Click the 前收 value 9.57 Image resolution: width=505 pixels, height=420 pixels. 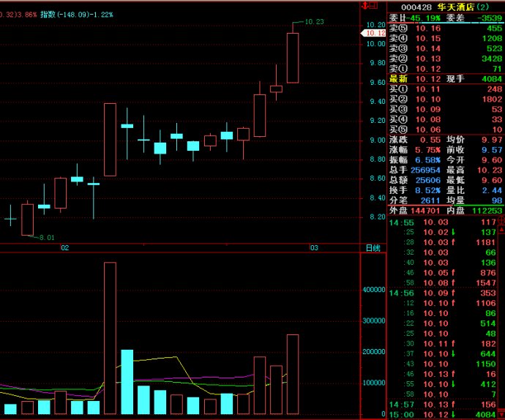coord(492,150)
